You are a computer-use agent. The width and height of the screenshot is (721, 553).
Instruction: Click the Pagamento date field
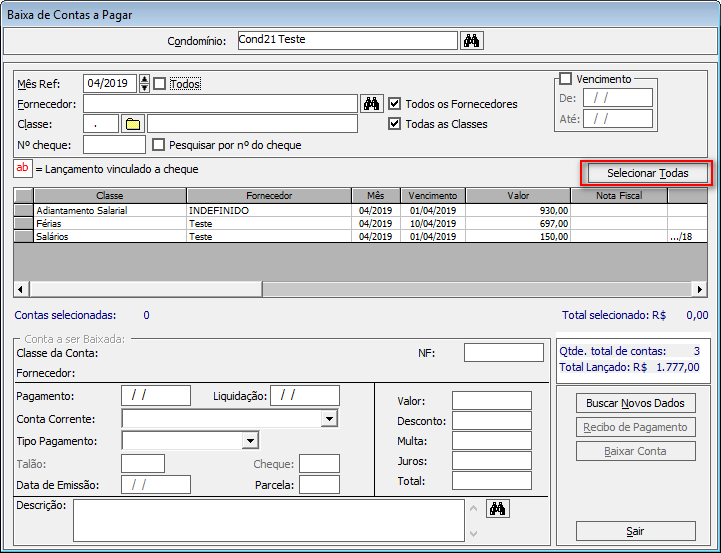[x=156, y=395]
